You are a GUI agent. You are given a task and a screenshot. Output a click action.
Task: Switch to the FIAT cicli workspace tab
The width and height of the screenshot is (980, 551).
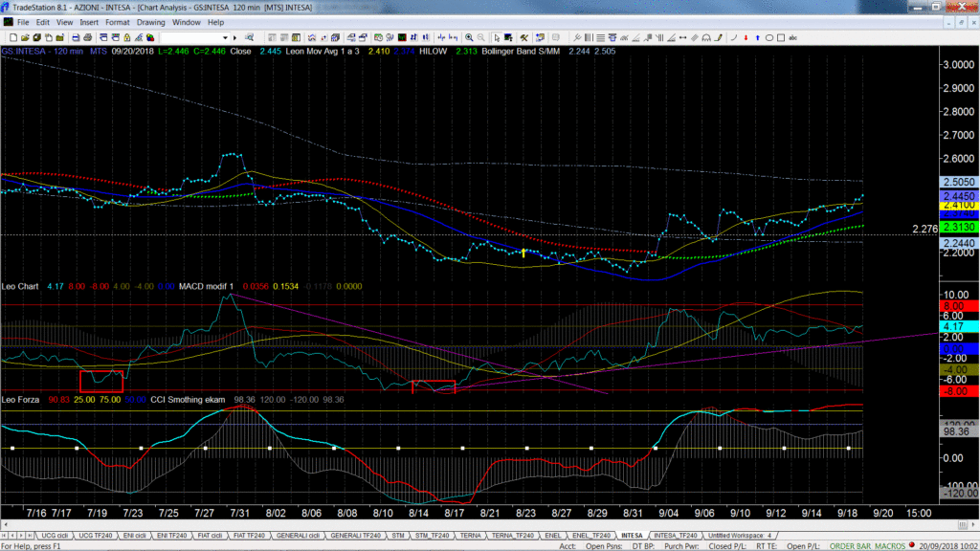[210, 536]
